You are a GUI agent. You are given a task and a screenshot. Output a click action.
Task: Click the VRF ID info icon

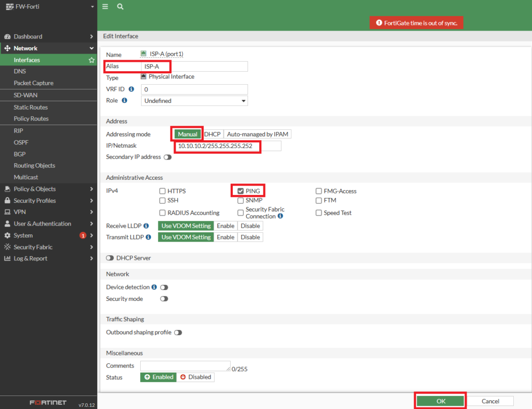tap(131, 89)
